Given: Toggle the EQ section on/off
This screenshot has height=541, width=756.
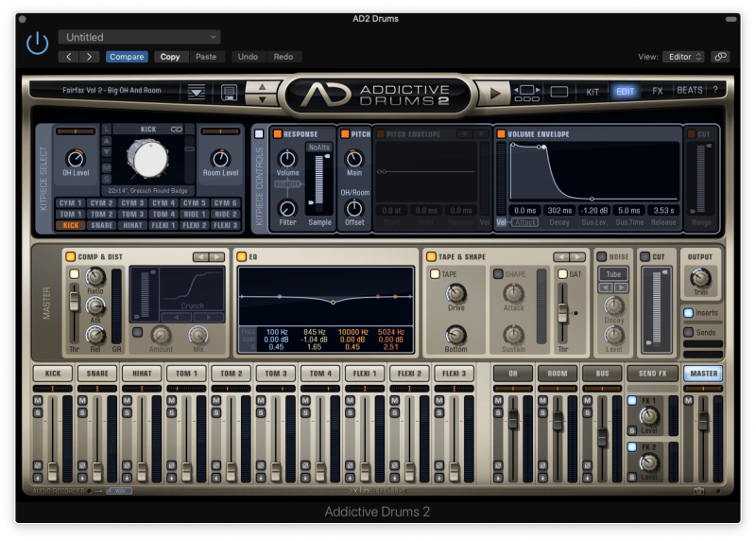Looking at the screenshot, I should click(x=242, y=256).
